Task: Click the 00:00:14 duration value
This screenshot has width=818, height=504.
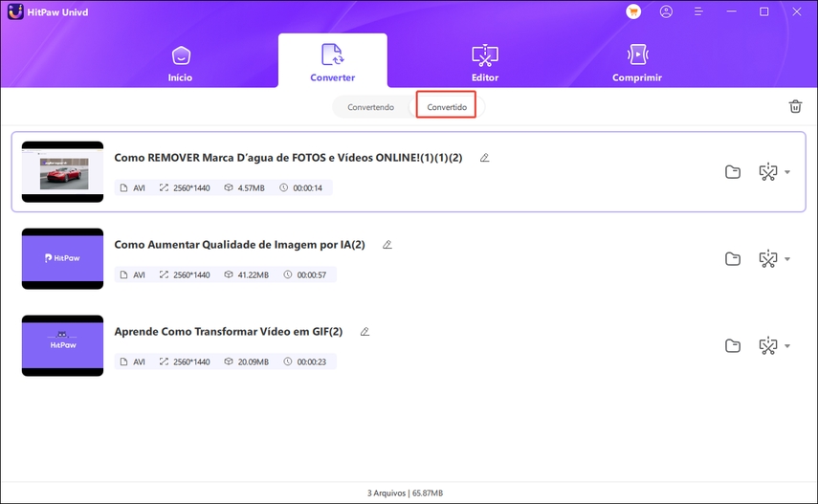Action: point(307,187)
